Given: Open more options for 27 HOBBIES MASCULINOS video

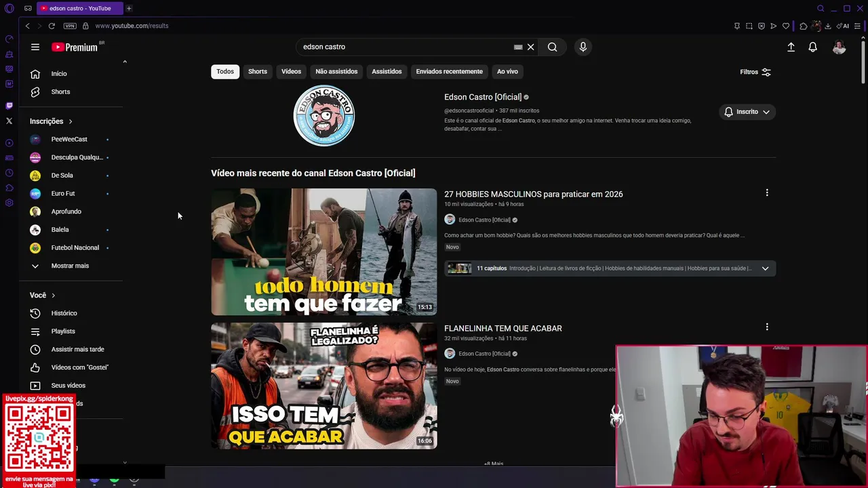Looking at the screenshot, I should pyautogui.click(x=767, y=193).
